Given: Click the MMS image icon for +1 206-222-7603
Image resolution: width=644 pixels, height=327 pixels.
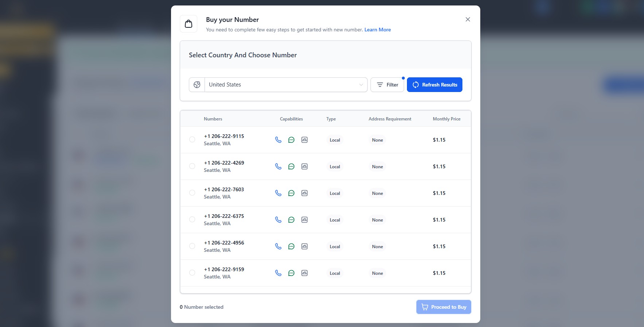Looking at the screenshot, I should (x=304, y=193).
